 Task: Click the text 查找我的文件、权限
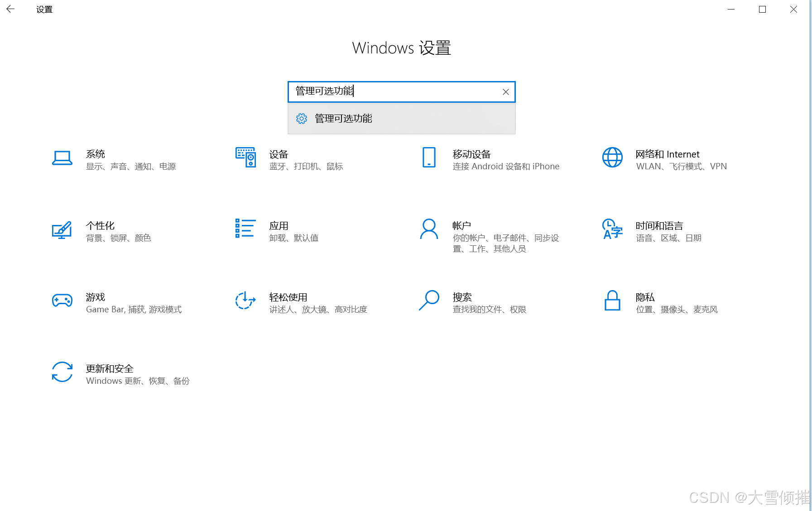pyautogui.click(x=490, y=310)
